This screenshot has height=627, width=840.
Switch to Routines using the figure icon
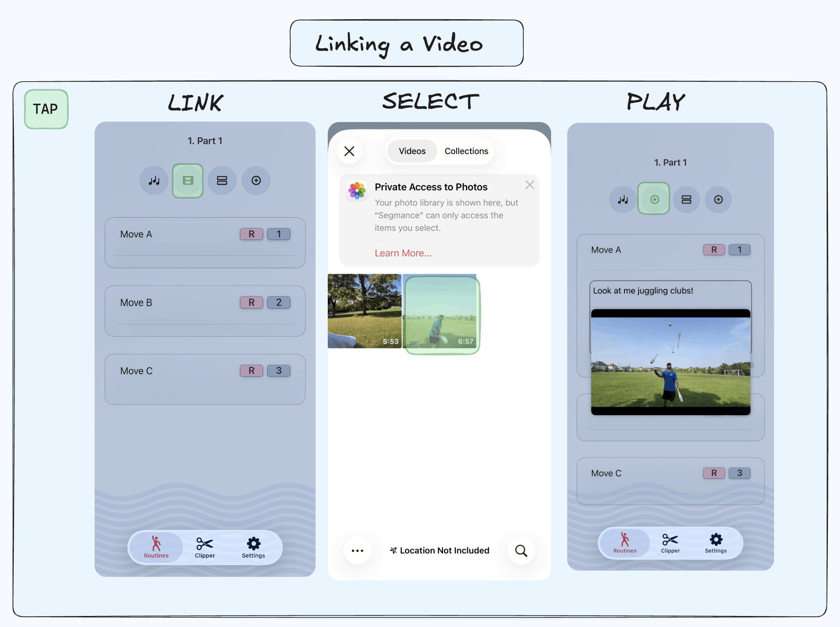(x=156, y=546)
